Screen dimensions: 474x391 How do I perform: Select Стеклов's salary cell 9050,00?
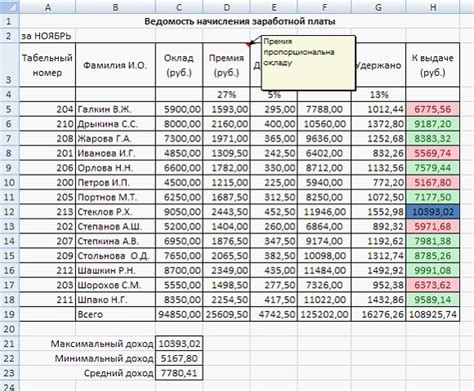click(179, 212)
